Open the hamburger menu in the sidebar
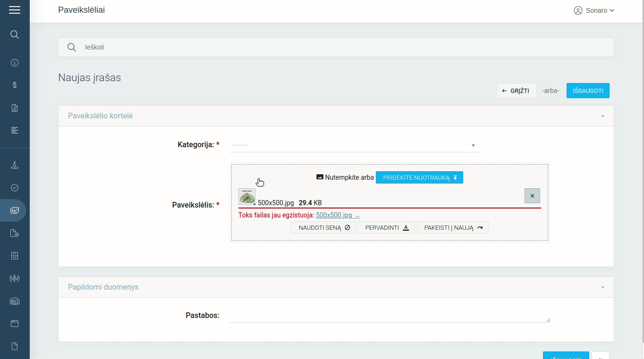Viewport: 644px width, 359px height. (15, 10)
